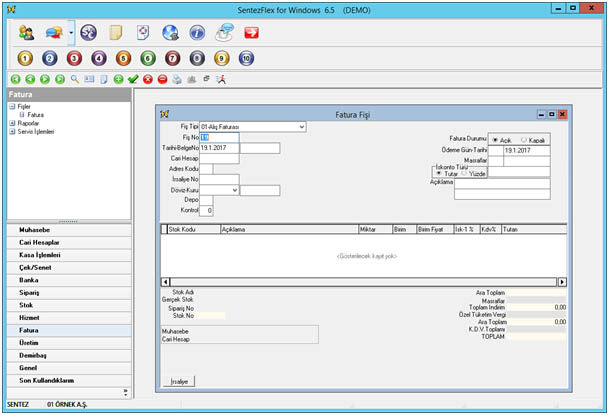
Task: Click the red number 3 ball
Action: pos(74,59)
